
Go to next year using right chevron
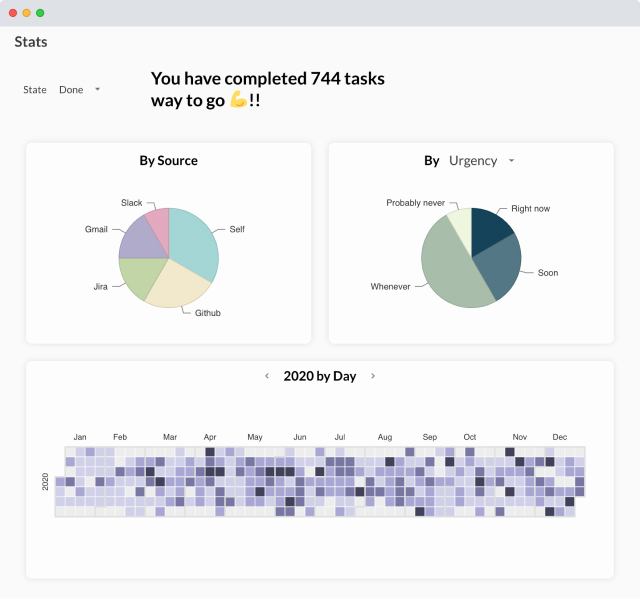coord(373,376)
